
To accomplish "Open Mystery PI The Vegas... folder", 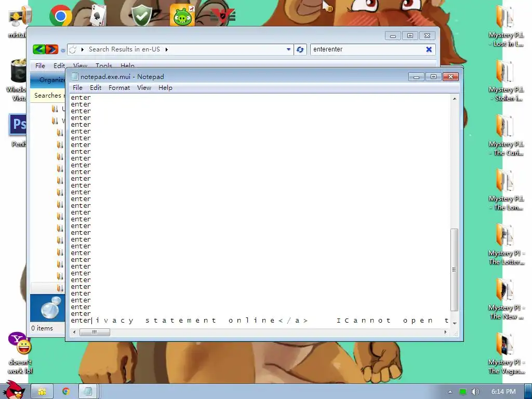I will click(x=506, y=353).
